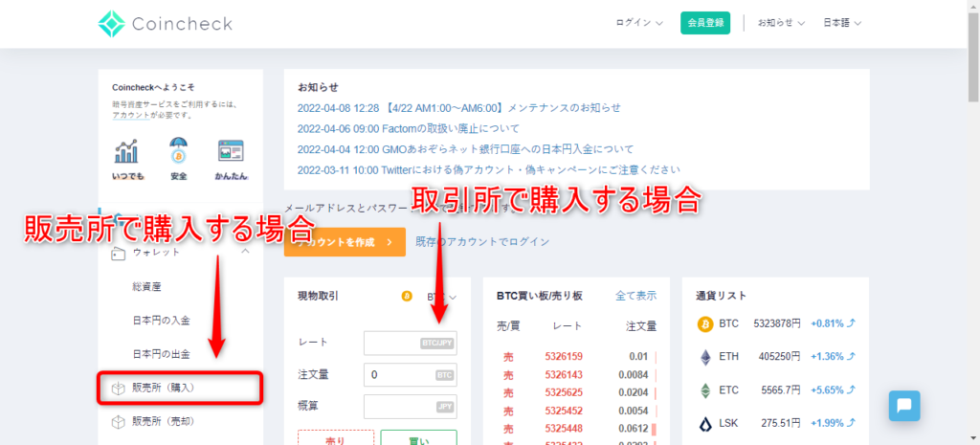Viewport: 980px width, 445px height.
Task: Click the BTC coin icon in 通貨リスト
Action: [x=705, y=323]
